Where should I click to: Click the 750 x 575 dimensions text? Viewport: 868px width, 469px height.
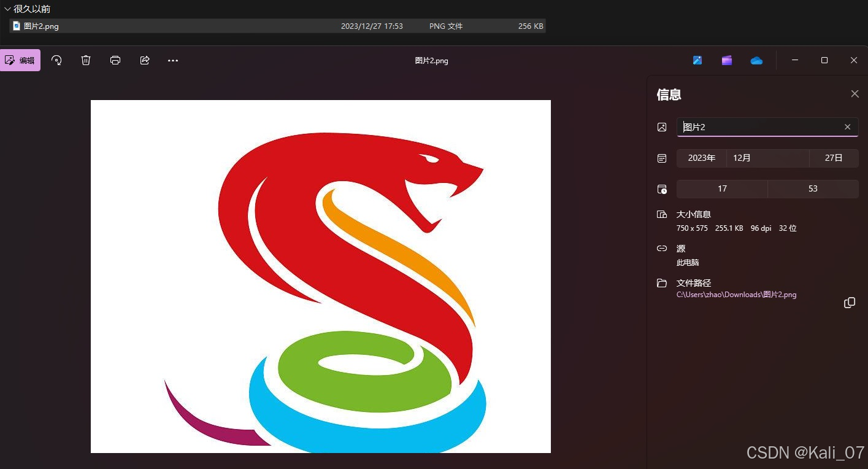point(692,228)
